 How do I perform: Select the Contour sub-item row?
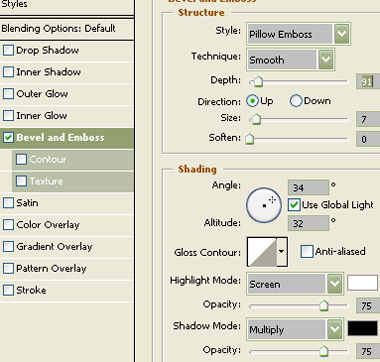[73, 159]
